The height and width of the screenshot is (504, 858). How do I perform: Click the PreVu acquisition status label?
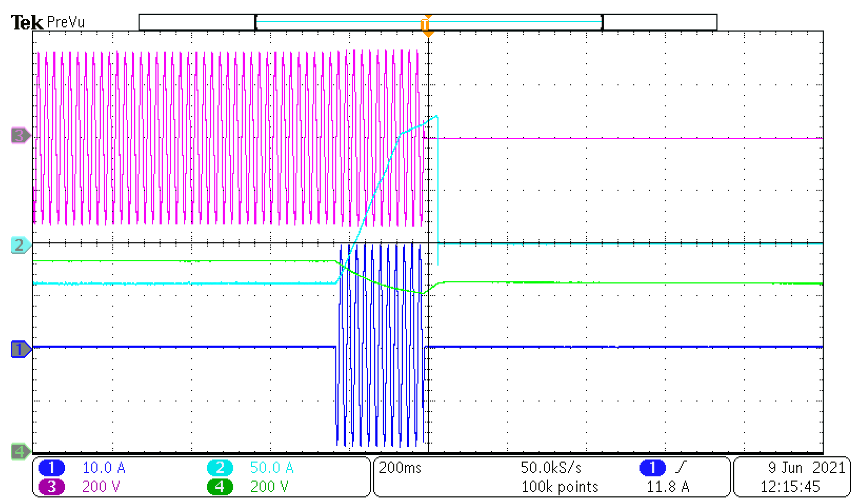[x=66, y=22]
